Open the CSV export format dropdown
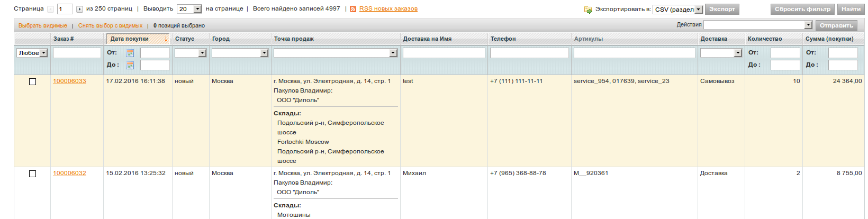The image size is (868, 219). (678, 10)
